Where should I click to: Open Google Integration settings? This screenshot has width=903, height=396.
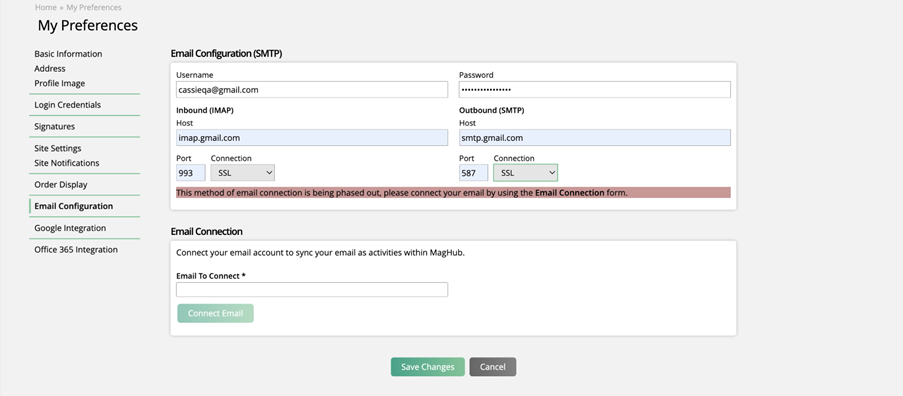(70, 228)
